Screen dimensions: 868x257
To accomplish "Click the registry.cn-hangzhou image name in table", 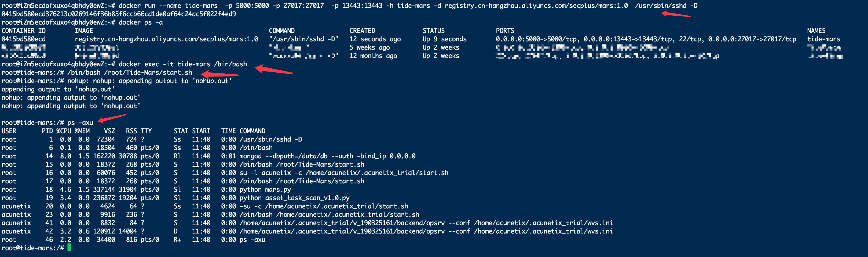I will pos(166,39).
